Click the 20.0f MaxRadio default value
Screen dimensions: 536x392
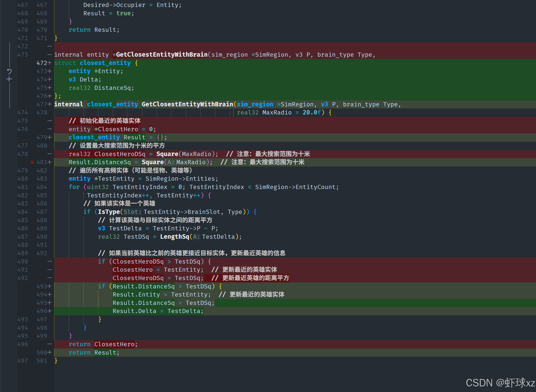pyautogui.click(x=312, y=112)
